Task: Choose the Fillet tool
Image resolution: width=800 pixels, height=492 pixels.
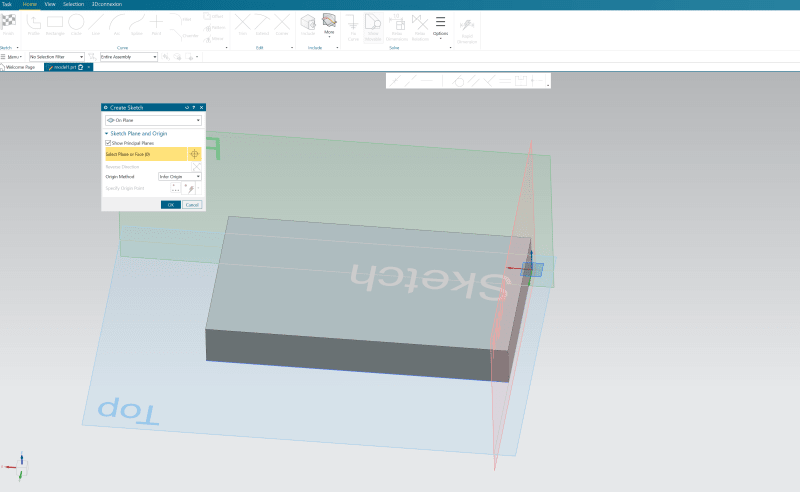Action: [181, 19]
